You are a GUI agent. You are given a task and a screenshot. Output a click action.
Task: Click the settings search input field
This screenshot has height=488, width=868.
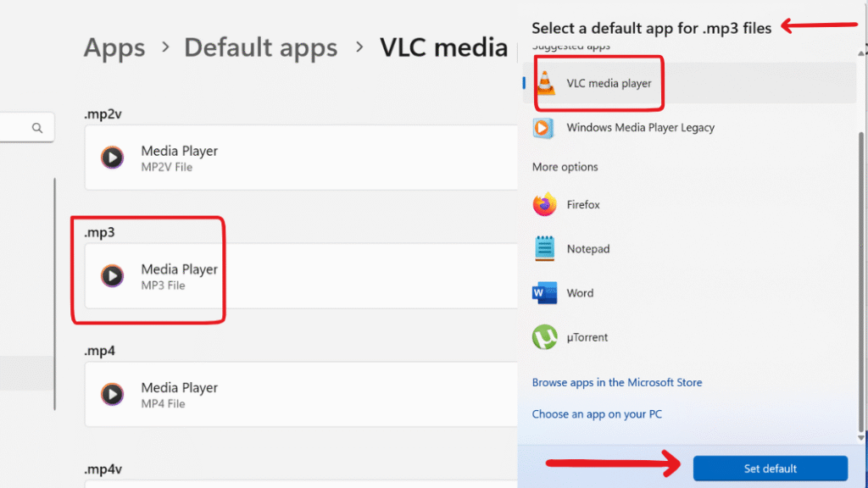[26, 128]
